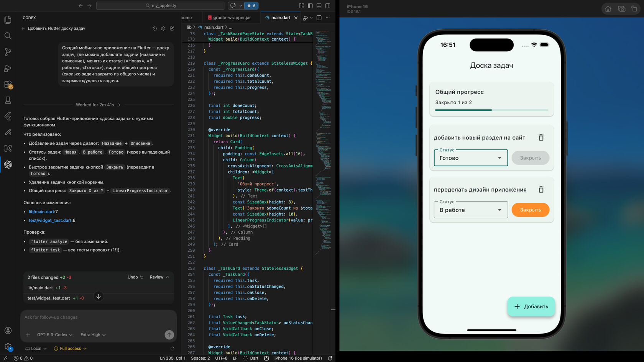Take a simulator screenshot with camera icon
The height and width of the screenshot is (362, 644).
click(x=622, y=9)
